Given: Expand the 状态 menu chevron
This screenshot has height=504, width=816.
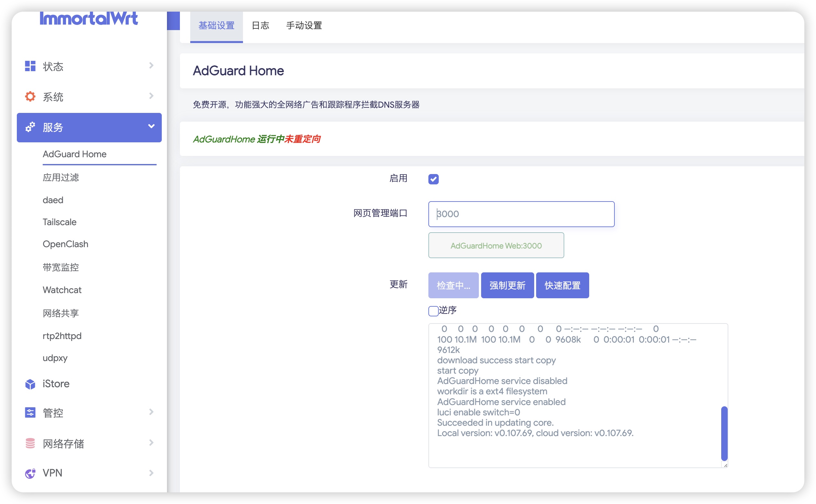Looking at the screenshot, I should click(x=151, y=65).
